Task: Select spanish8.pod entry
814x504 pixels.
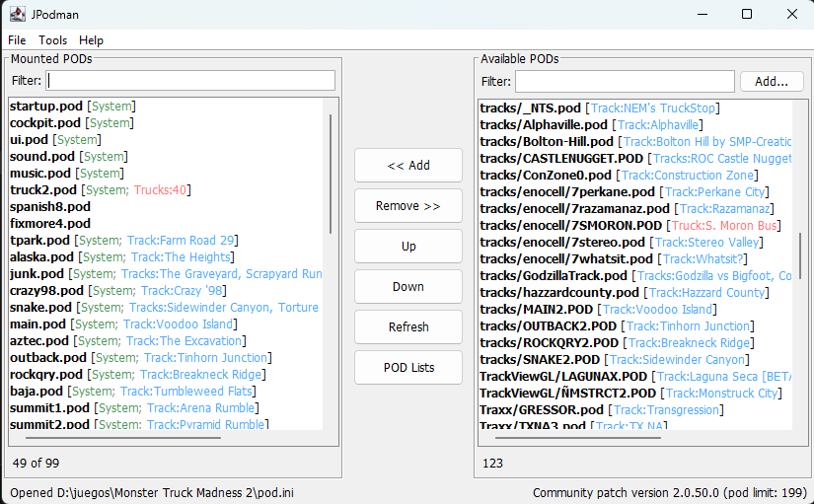Action: tap(166, 206)
